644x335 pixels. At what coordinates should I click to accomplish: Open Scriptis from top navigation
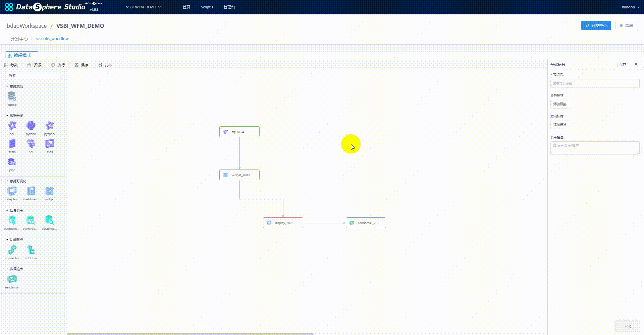[x=207, y=7]
